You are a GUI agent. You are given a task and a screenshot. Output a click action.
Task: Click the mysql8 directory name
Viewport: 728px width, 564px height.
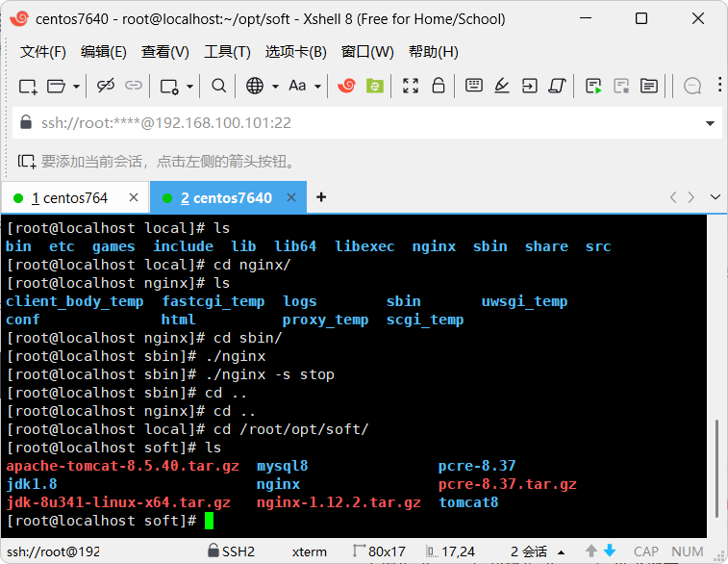pos(283,466)
